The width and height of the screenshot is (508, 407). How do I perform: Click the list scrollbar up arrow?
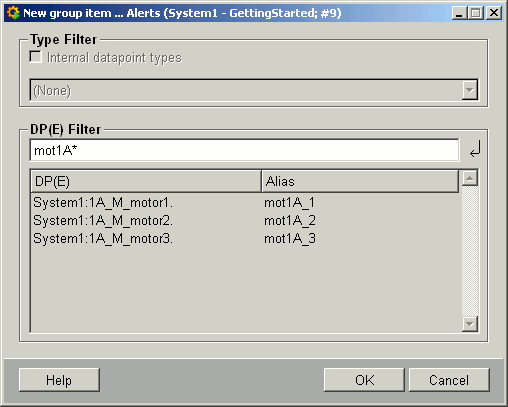470,178
